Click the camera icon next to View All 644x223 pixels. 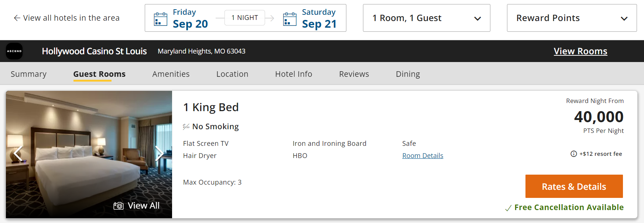point(118,205)
